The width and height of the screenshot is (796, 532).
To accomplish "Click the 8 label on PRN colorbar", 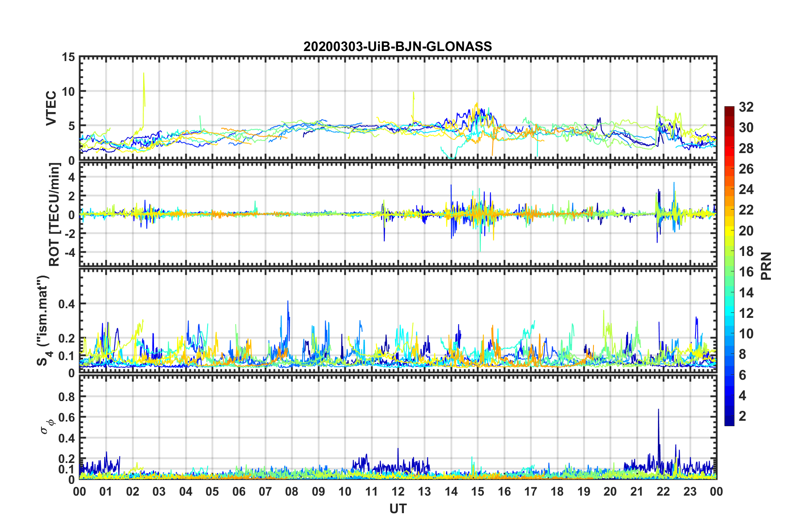I will tap(743, 354).
